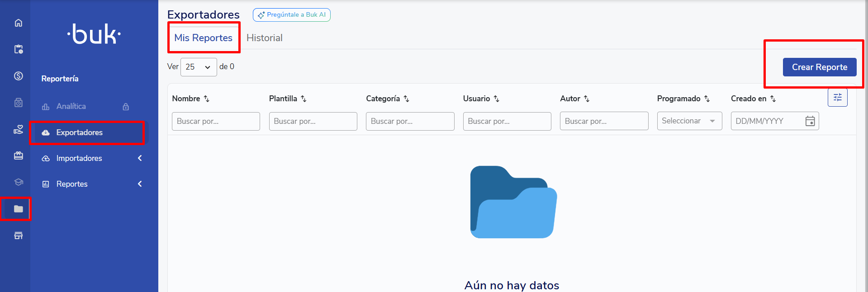Image resolution: width=868 pixels, height=292 pixels.
Task: Sort table by Nombre column
Action: [206, 99]
